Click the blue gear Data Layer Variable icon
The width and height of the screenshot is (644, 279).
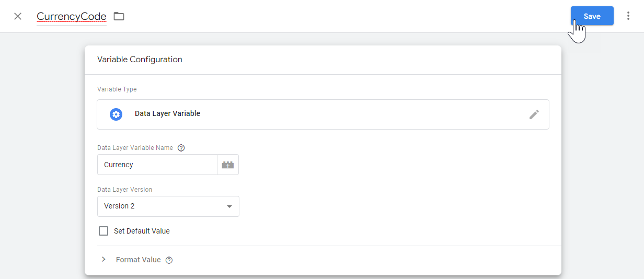coord(116,114)
